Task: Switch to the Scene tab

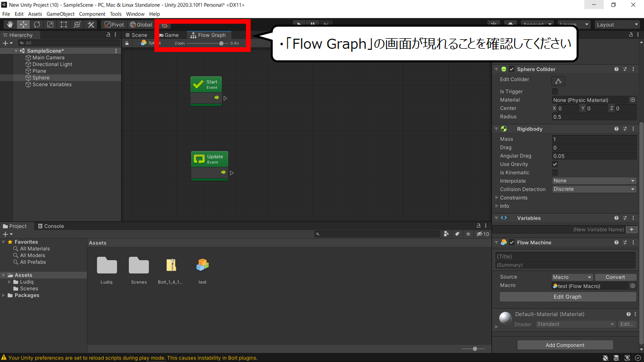Action: [x=136, y=35]
